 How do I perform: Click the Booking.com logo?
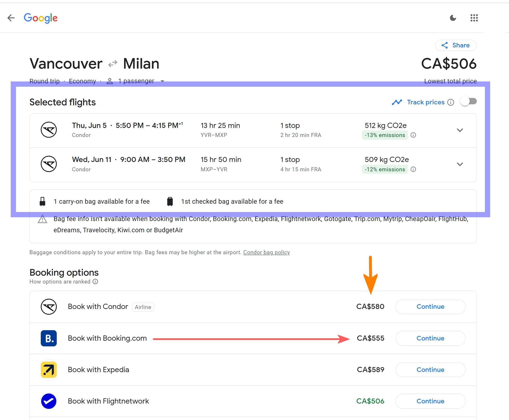[49, 338]
